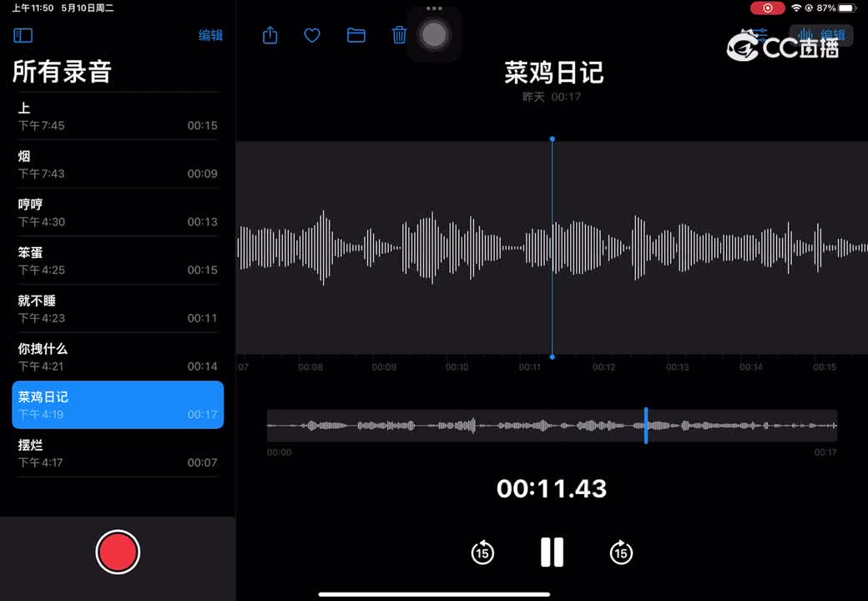Select the 笨蛋 recording
Viewport: 868px width, 601px height.
click(x=118, y=260)
